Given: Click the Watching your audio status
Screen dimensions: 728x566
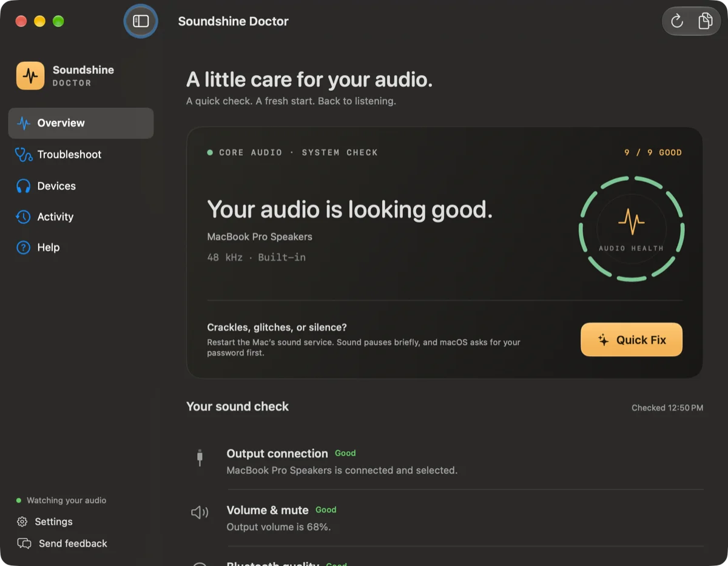Looking at the screenshot, I should pyautogui.click(x=61, y=500).
